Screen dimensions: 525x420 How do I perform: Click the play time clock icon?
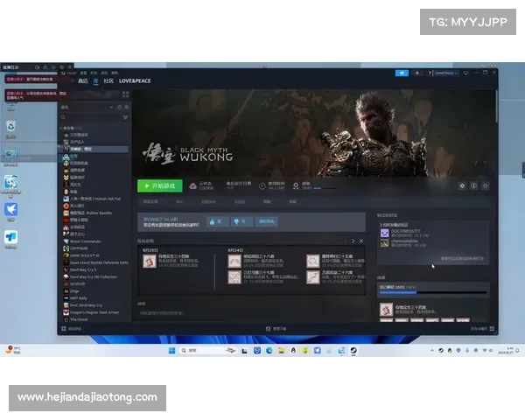pos(262,186)
